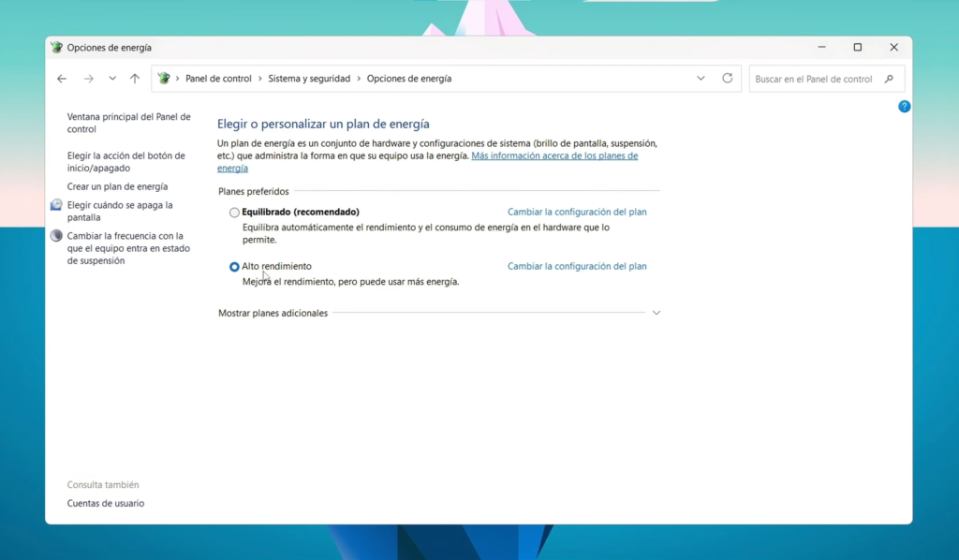Open Cambiar la configuración del plan for Equilibrado

[577, 213]
